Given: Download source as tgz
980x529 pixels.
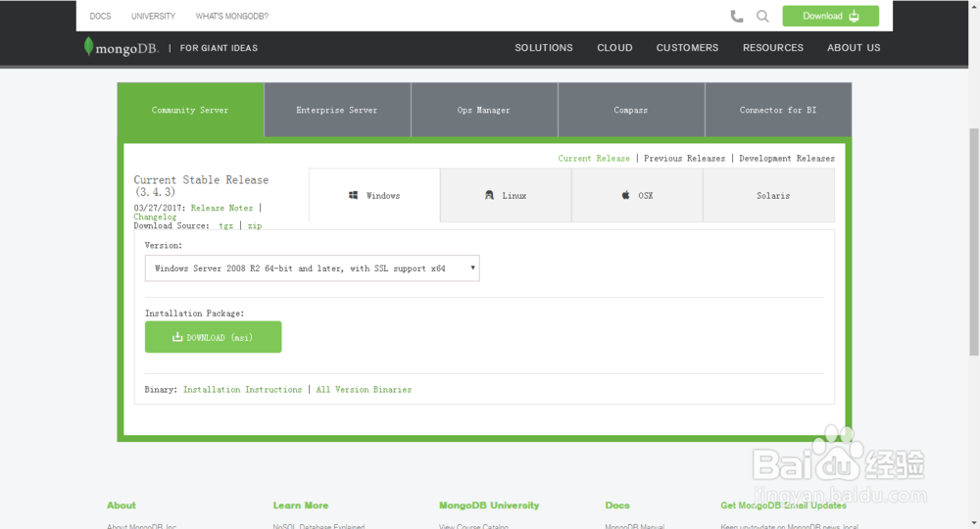Looking at the screenshot, I should 225,226.
